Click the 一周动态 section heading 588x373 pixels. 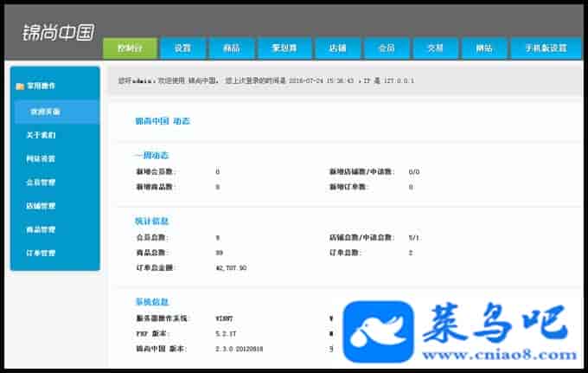[x=152, y=156]
